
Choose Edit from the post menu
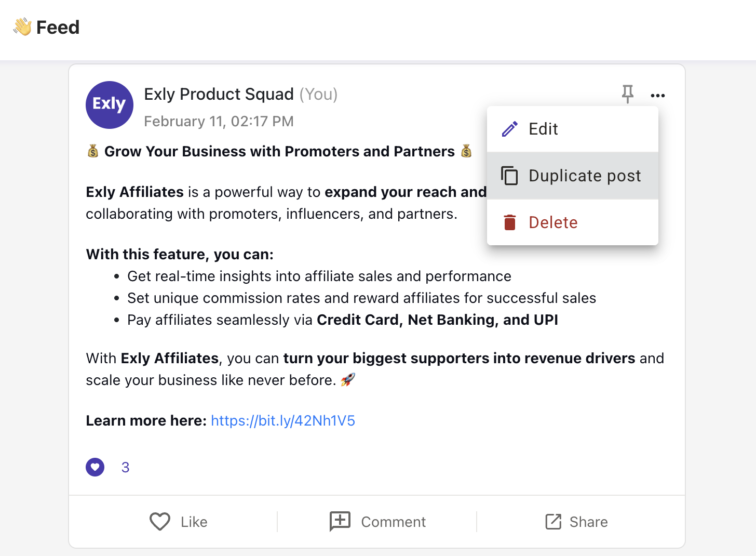pyautogui.click(x=573, y=129)
